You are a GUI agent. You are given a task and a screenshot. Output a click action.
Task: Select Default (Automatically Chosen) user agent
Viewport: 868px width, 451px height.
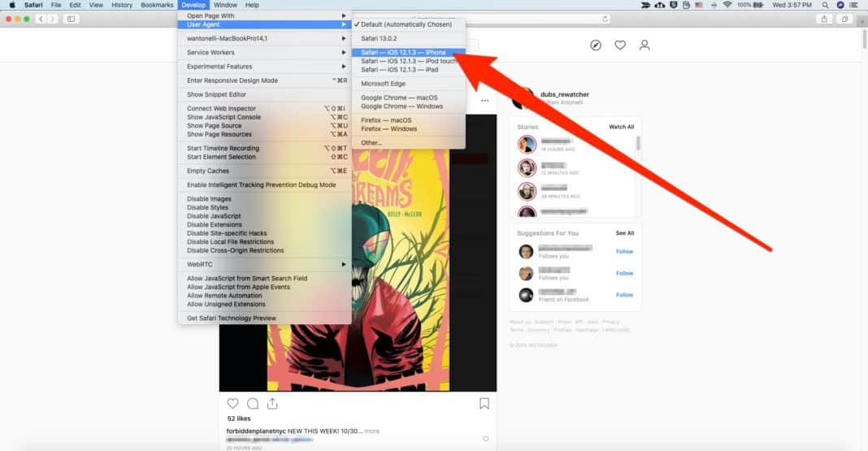coord(409,24)
